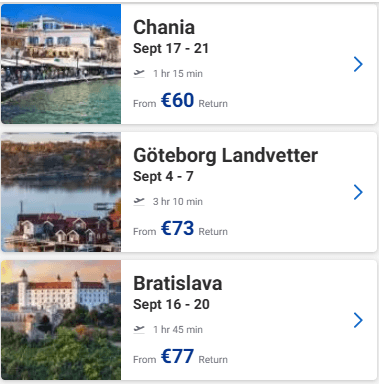Image resolution: width=379 pixels, height=384 pixels.
Task: Select the Chania destination title
Action: (x=164, y=27)
